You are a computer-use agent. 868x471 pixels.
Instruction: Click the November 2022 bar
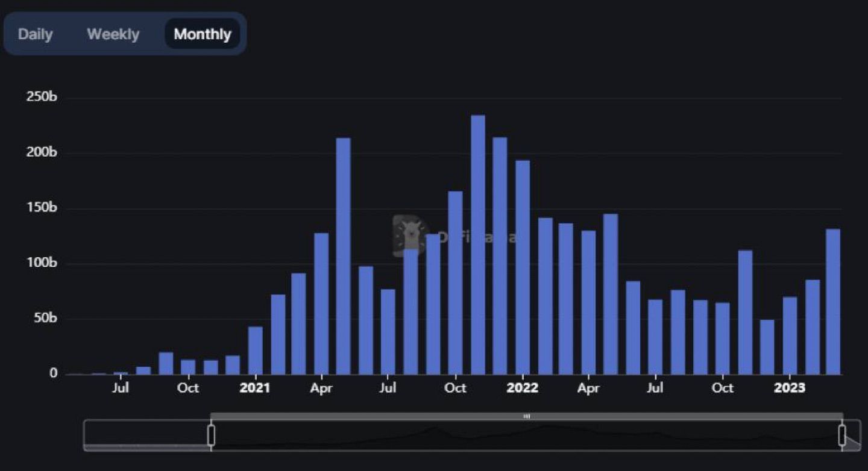click(x=745, y=312)
